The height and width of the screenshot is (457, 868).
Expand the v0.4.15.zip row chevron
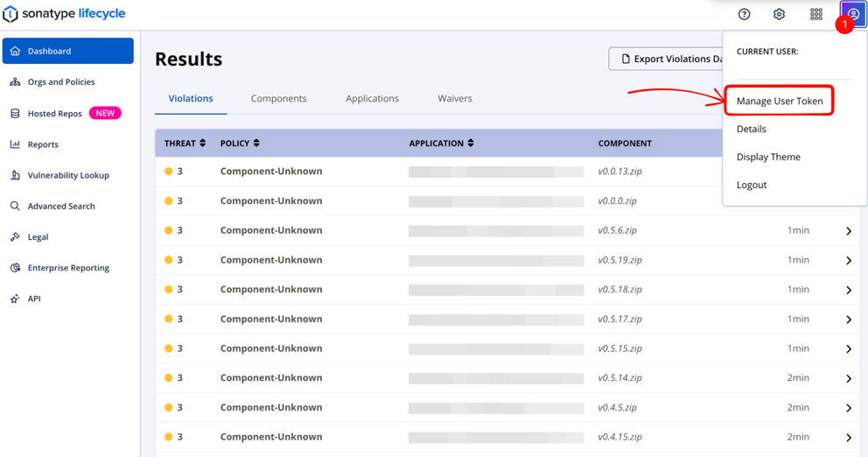[x=849, y=438]
